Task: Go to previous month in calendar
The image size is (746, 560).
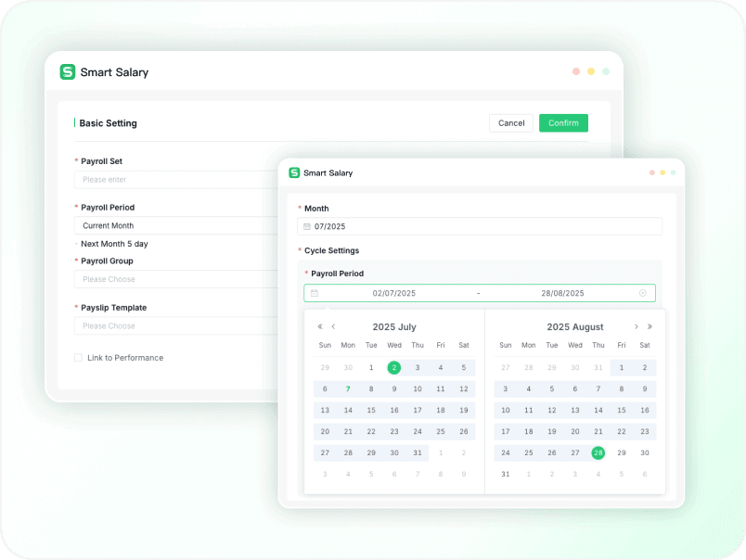Action: tap(334, 326)
